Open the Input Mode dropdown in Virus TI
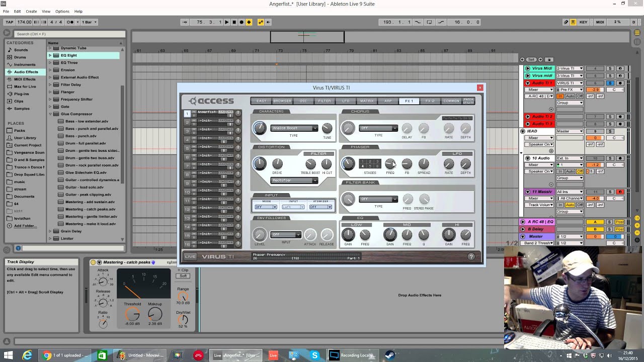 (266, 207)
